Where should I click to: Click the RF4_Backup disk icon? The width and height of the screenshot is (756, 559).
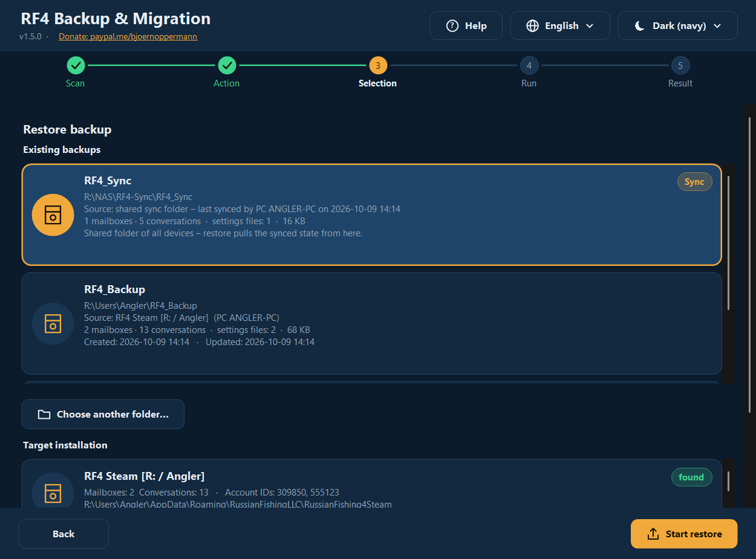[x=53, y=323]
